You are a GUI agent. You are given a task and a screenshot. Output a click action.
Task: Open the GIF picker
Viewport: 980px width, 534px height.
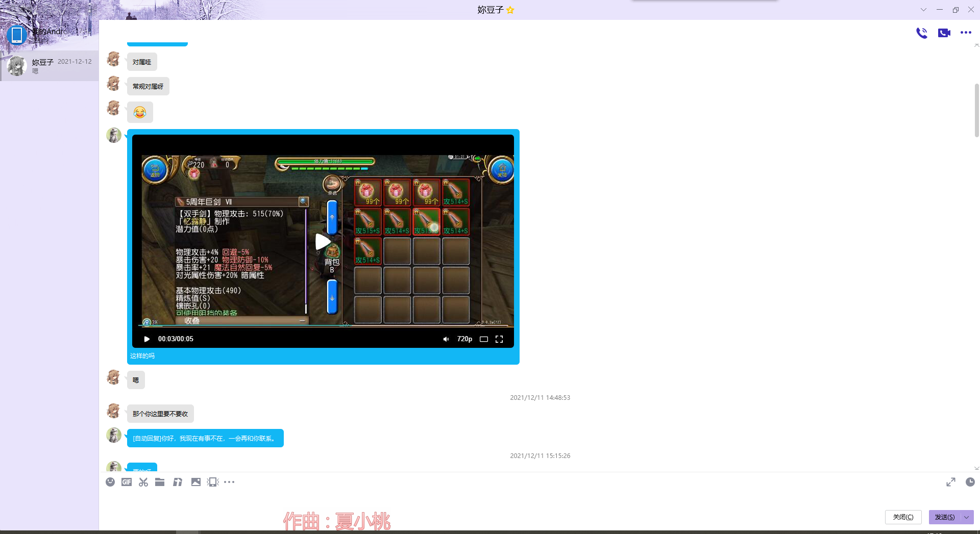(127, 482)
